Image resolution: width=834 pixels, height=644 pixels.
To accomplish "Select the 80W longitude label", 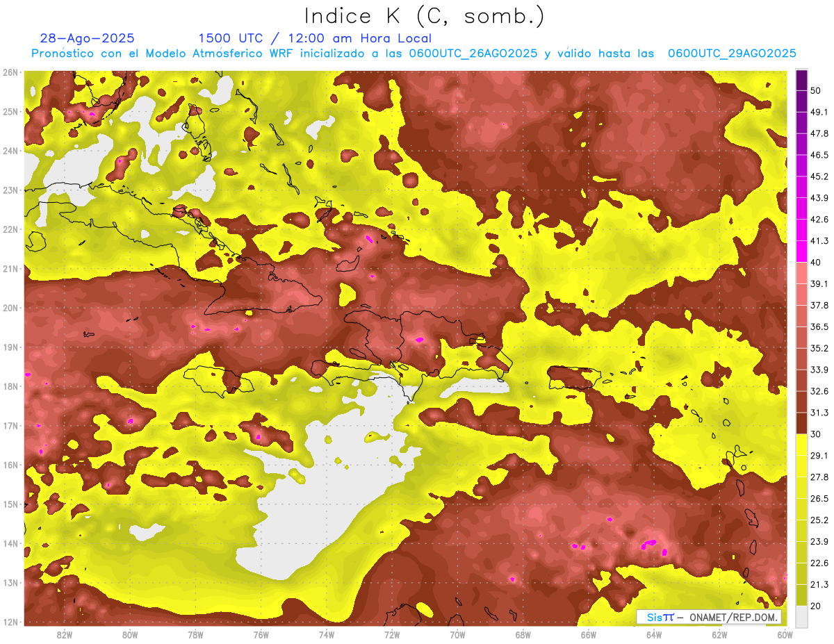I will click(130, 635).
